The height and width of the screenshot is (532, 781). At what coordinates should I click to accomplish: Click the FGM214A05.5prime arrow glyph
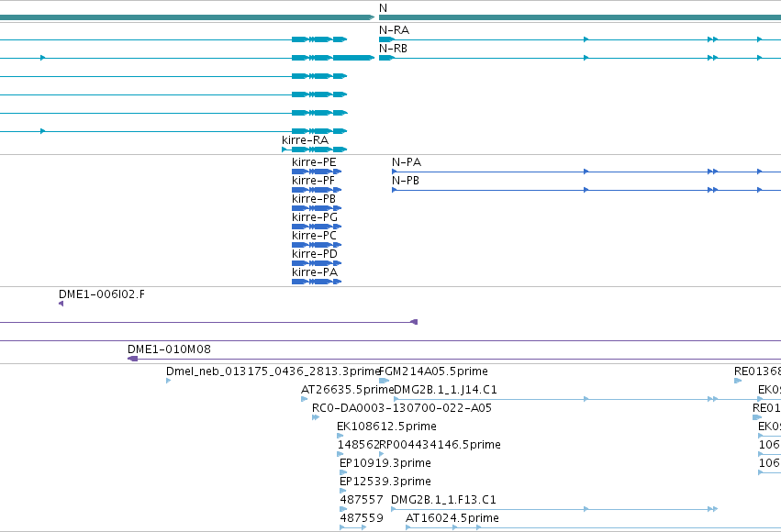tap(384, 381)
